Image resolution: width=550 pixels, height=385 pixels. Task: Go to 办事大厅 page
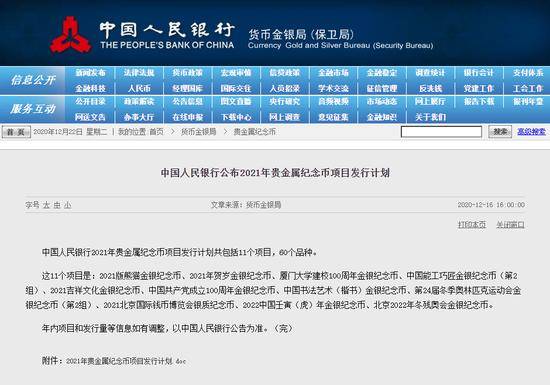click(139, 117)
